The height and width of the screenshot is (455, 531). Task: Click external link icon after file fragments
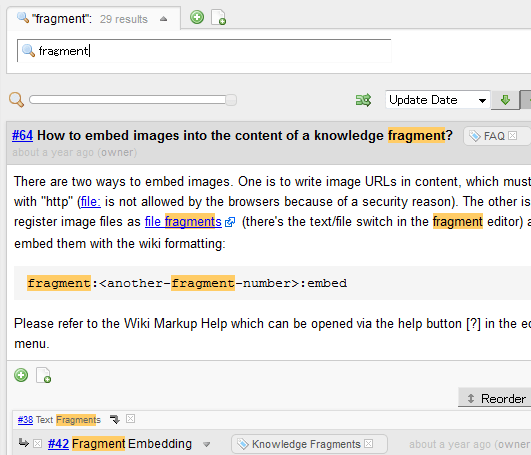tap(230, 222)
